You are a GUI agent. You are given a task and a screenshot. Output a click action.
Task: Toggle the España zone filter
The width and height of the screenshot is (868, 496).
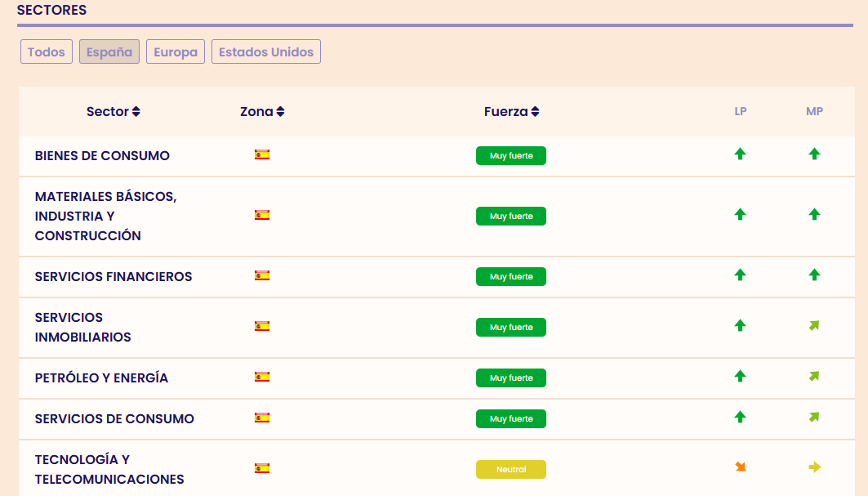pyautogui.click(x=109, y=51)
